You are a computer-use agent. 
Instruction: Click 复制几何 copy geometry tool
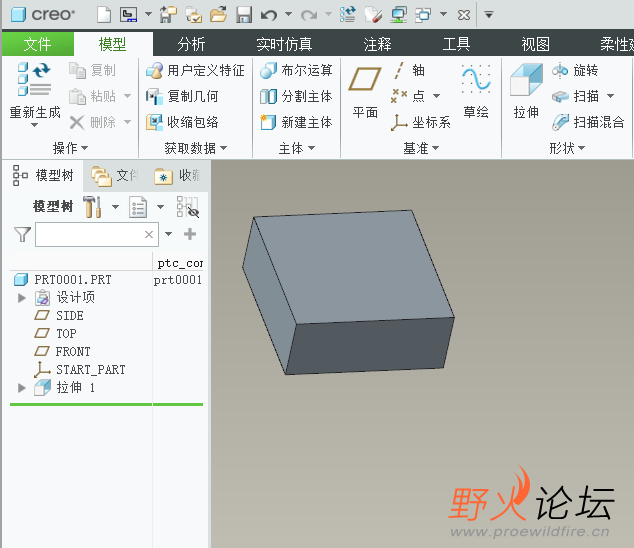pos(182,96)
